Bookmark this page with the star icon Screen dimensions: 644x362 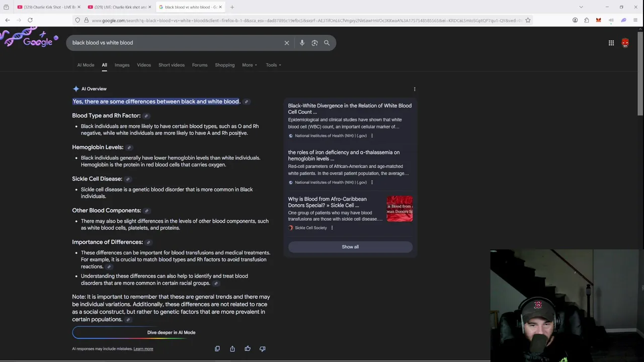(x=528, y=20)
